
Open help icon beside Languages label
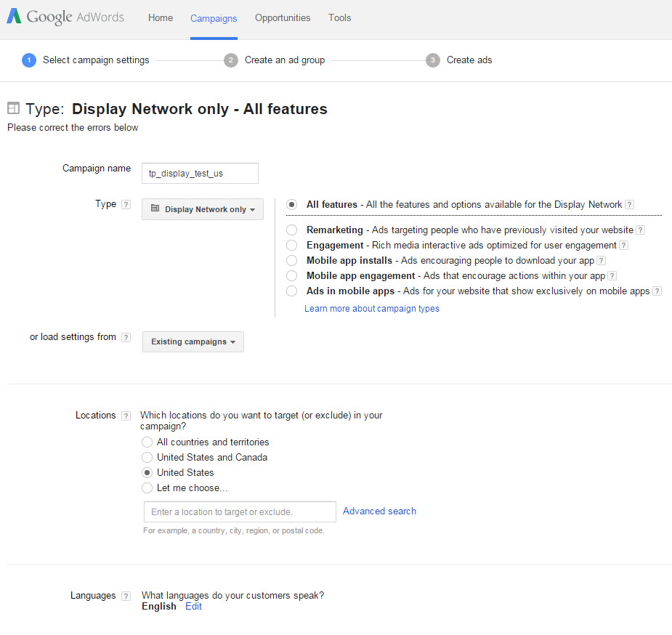coord(126,596)
